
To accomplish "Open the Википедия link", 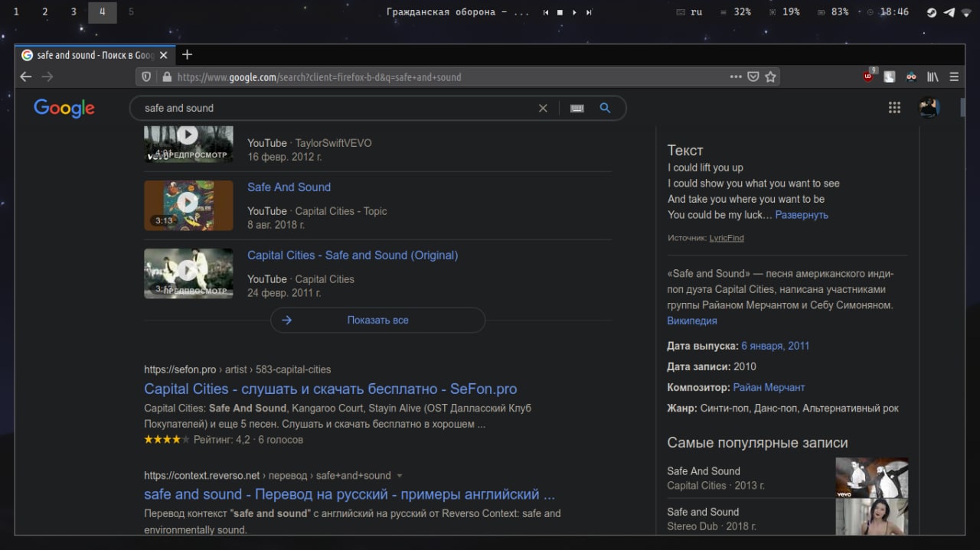I will [x=692, y=321].
